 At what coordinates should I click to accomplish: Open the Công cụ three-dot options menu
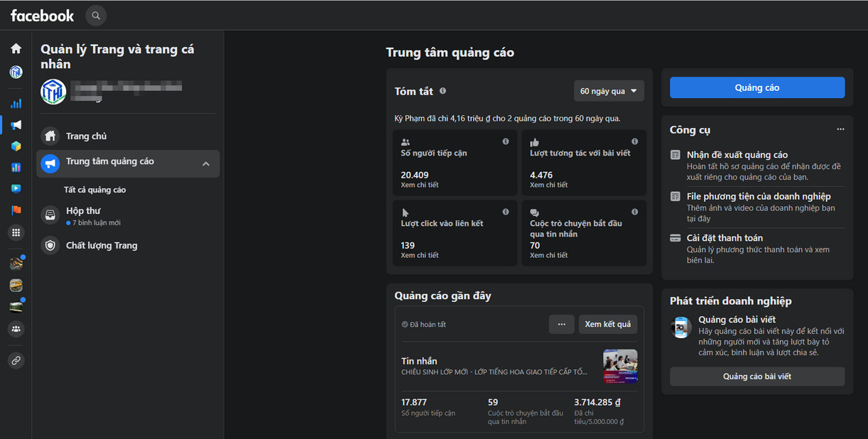(840, 129)
